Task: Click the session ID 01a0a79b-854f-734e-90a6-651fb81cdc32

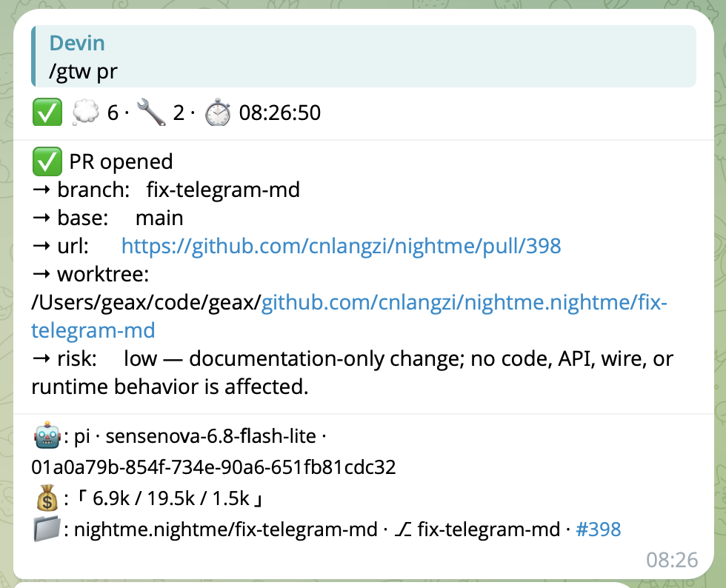Action: coord(213,467)
